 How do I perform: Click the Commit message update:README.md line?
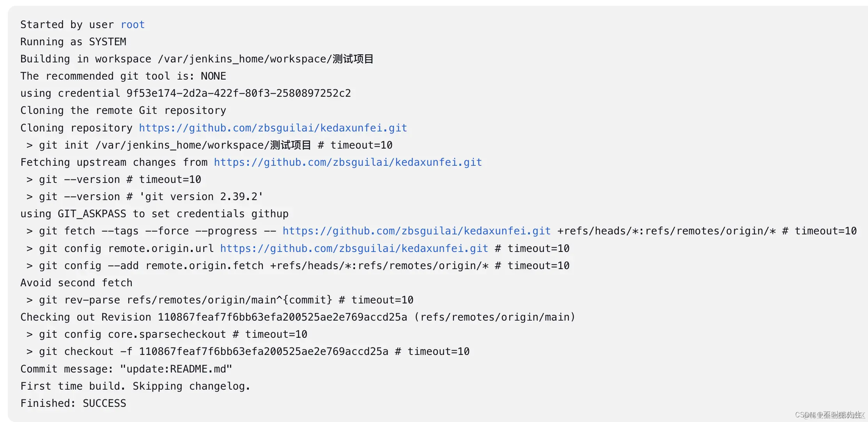coord(126,369)
